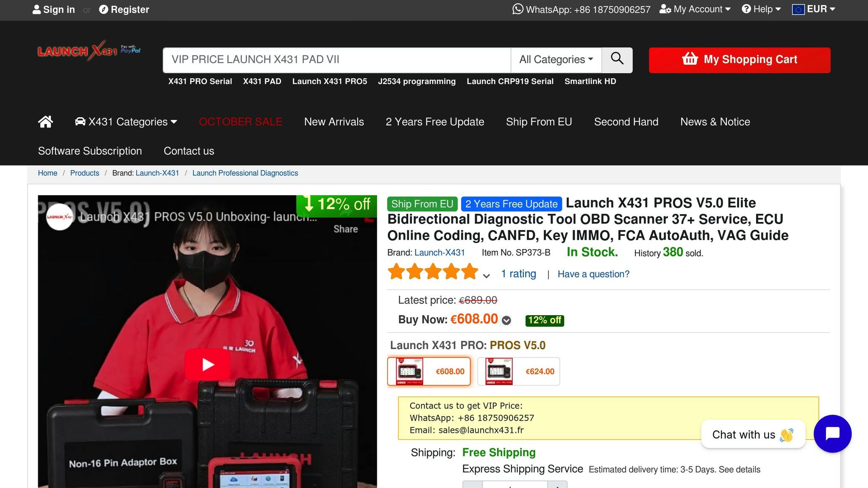Select the €608.00 PROS V5.0 variant
The image size is (868, 488).
tap(429, 371)
